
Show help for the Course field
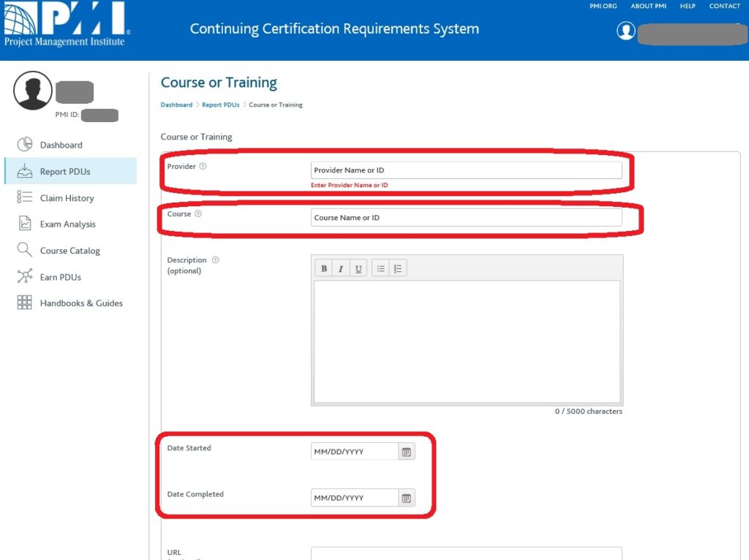[198, 214]
